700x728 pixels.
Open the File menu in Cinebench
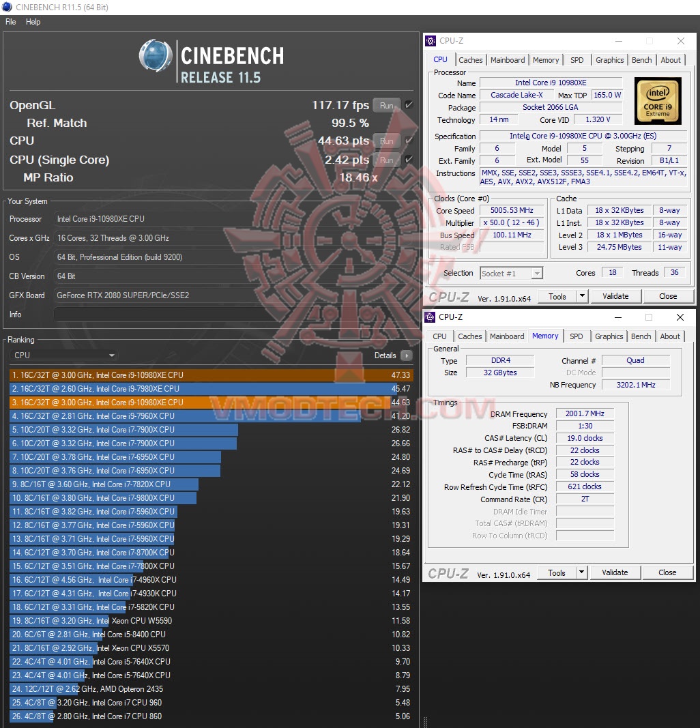pyautogui.click(x=11, y=22)
